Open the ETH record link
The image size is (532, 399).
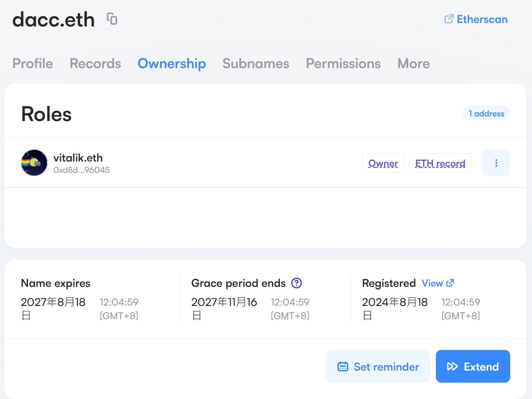[x=440, y=163]
